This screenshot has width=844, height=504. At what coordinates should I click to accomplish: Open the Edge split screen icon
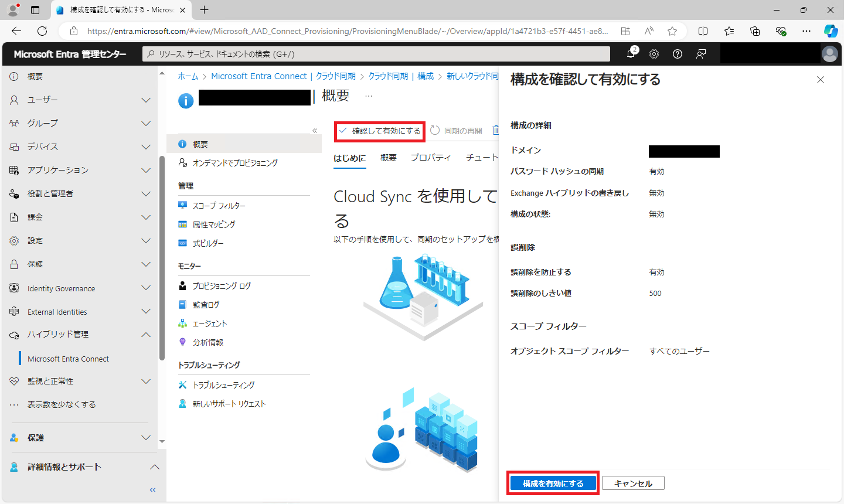703,31
